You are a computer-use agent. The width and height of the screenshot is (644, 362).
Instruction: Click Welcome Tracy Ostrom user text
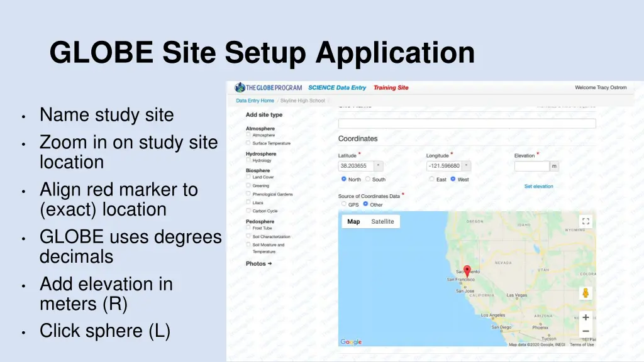coord(601,87)
